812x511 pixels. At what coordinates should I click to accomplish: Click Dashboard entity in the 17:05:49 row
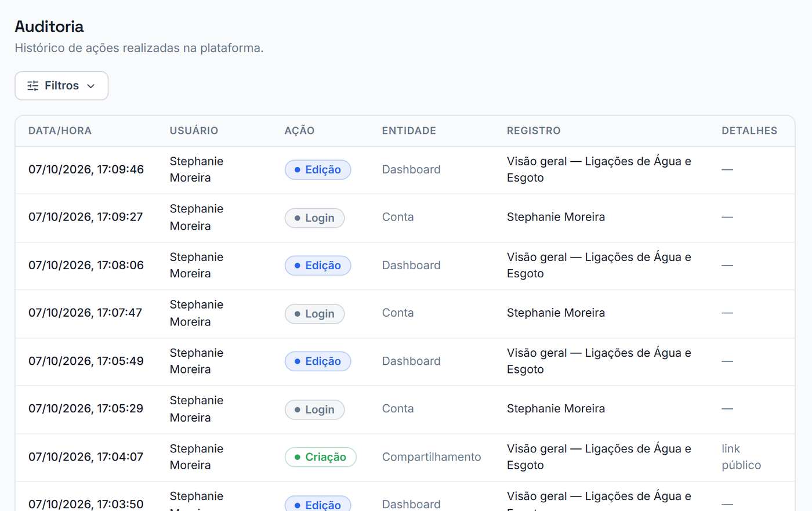tap(411, 361)
